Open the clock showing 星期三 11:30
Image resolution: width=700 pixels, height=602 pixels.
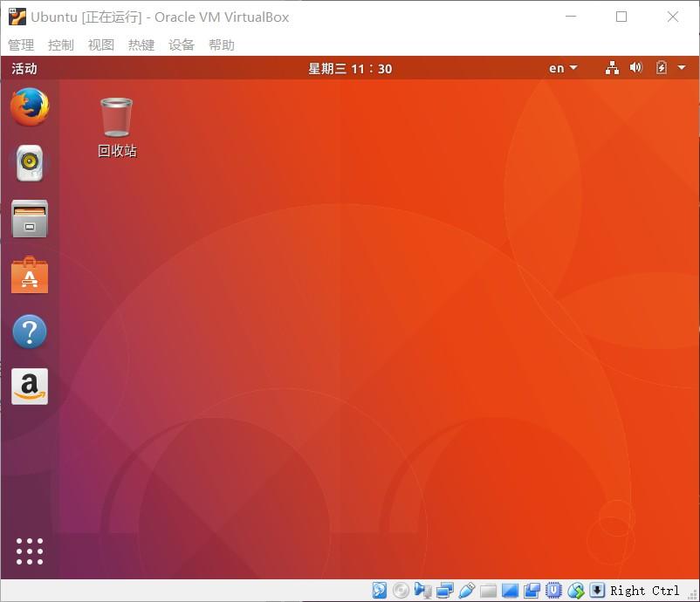point(350,68)
